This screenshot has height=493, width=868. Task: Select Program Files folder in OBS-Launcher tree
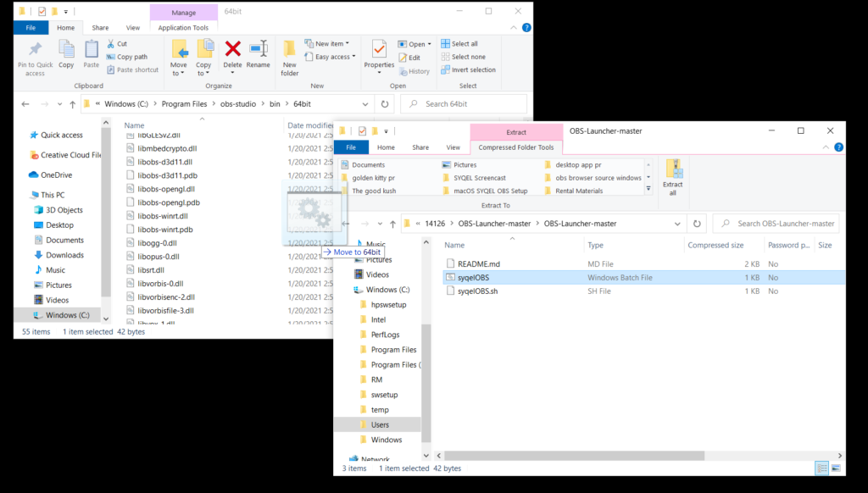tap(387, 350)
